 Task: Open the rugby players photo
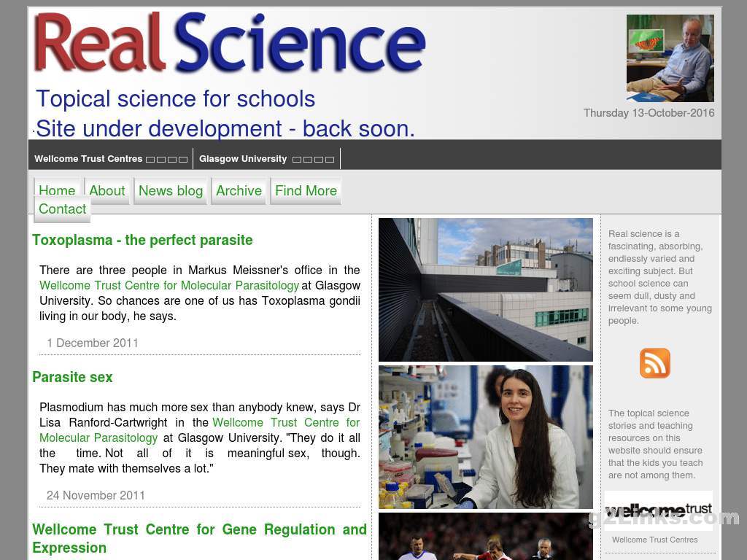(485, 537)
